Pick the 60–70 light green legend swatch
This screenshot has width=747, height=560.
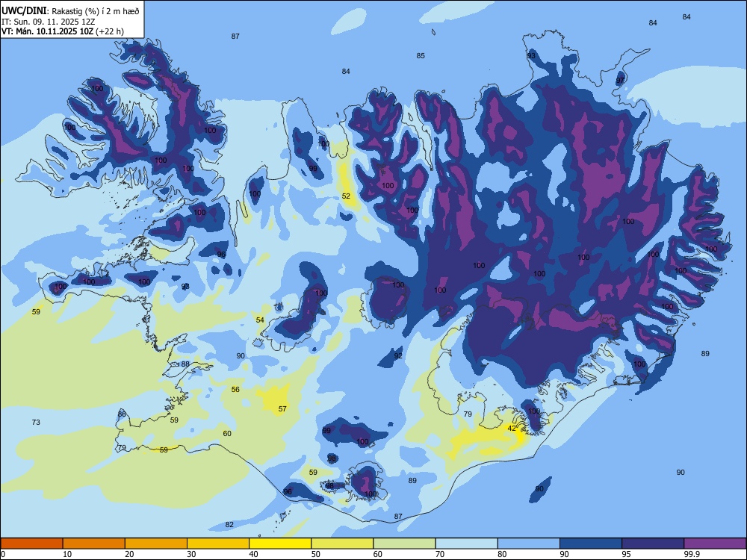404,544
